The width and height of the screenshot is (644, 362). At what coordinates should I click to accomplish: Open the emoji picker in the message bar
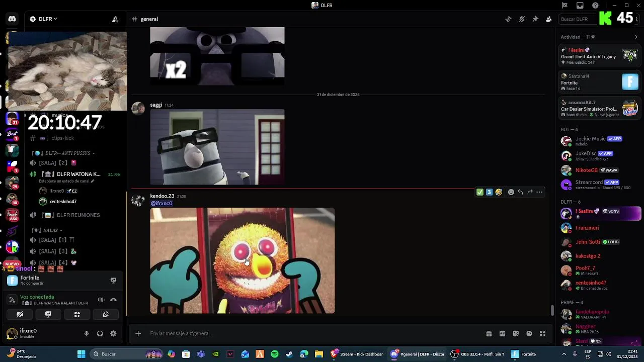tap(529, 333)
